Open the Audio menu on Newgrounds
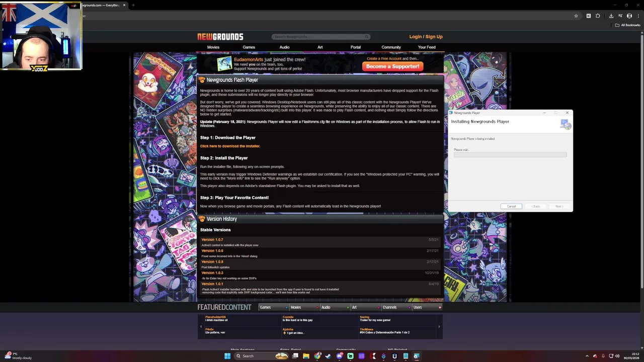This screenshot has width=644, height=362. 284,47
